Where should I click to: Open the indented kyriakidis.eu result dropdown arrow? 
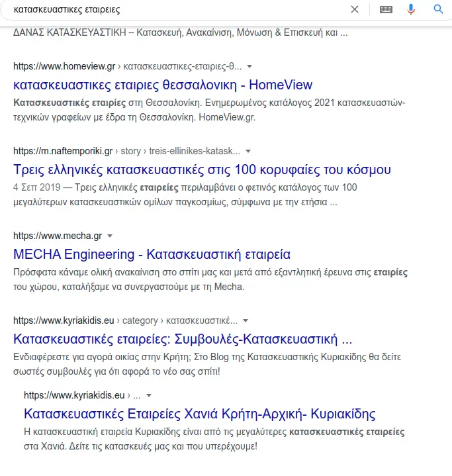150,395
